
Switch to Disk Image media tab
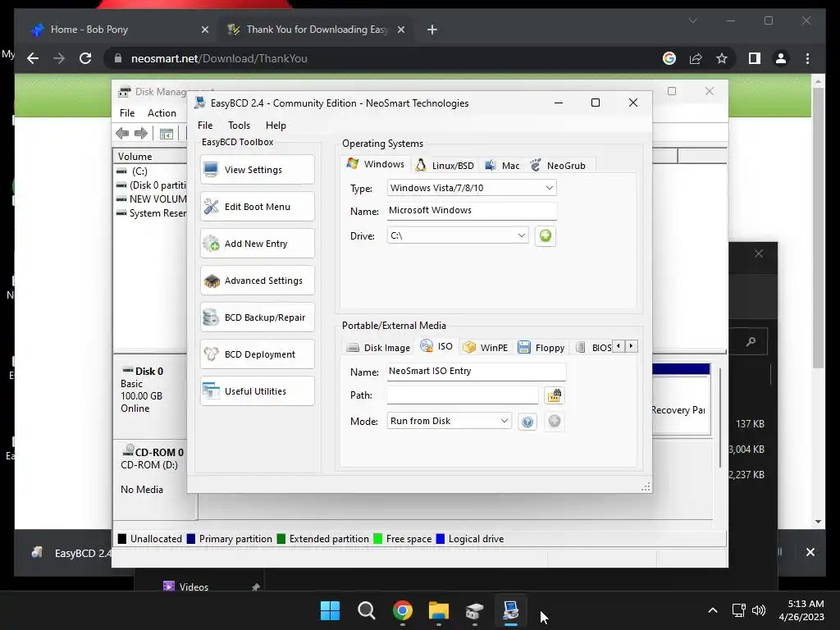click(x=378, y=348)
